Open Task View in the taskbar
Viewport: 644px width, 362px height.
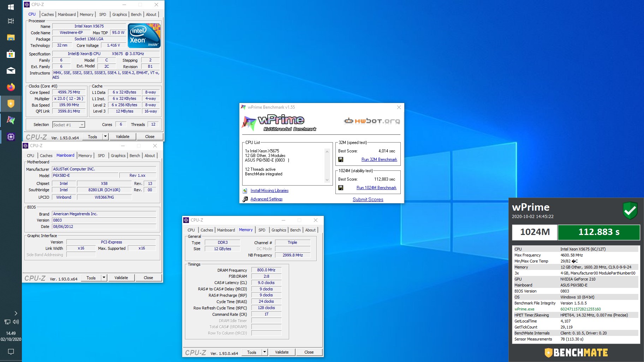pyautogui.click(x=11, y=21)
